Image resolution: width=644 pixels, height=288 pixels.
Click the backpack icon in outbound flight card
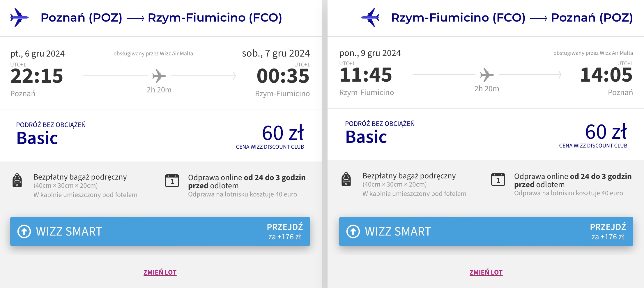[17, 180]
